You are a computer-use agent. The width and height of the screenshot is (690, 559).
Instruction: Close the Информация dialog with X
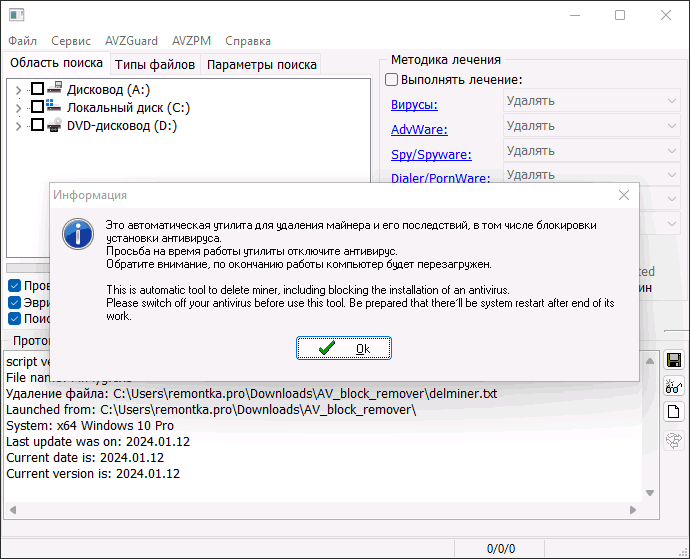click(x=624, y=195)
